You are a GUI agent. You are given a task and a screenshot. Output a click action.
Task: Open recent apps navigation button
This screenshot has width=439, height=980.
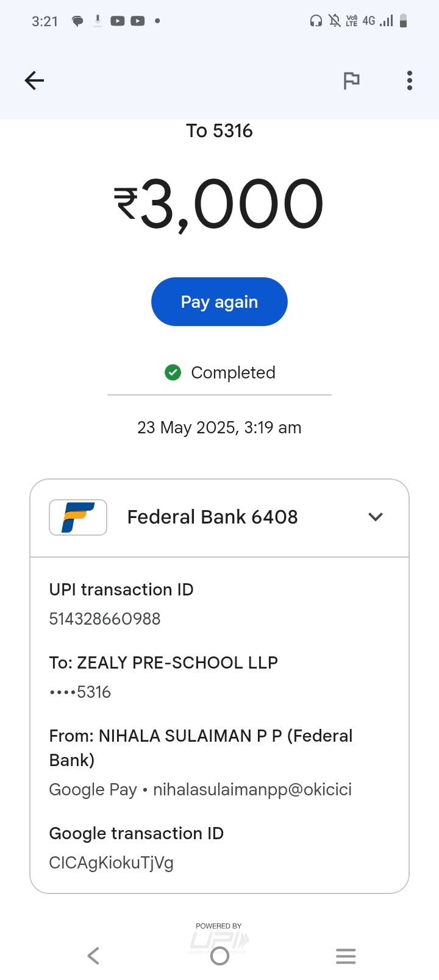click(x=346, y=956)
